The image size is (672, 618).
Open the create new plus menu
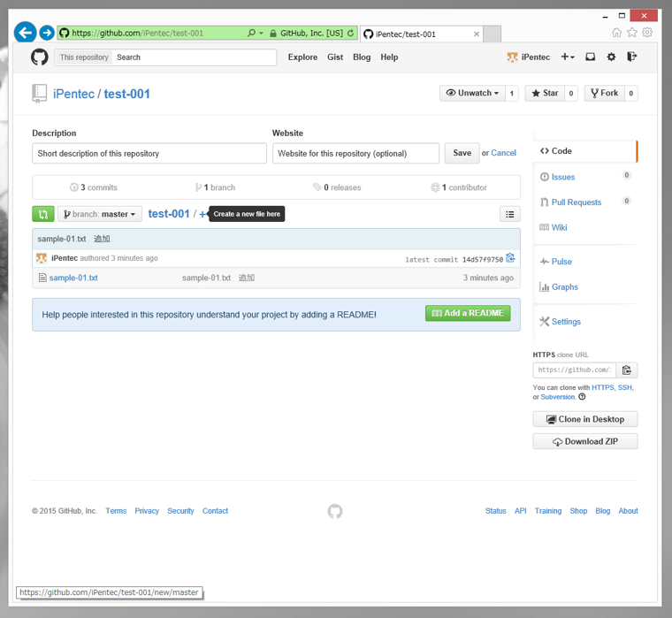pyautogui.click(x=568, y=57)
